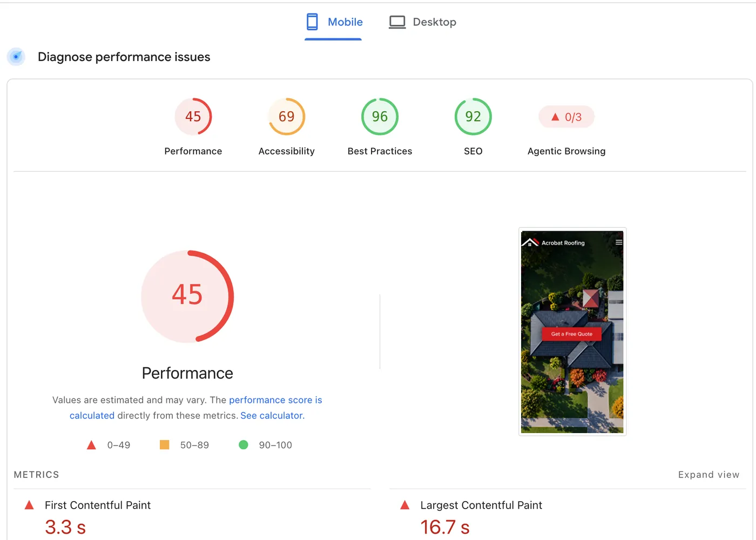Click the Acrobat Roofing page screenshot thumbnail

tap(572, 332)
